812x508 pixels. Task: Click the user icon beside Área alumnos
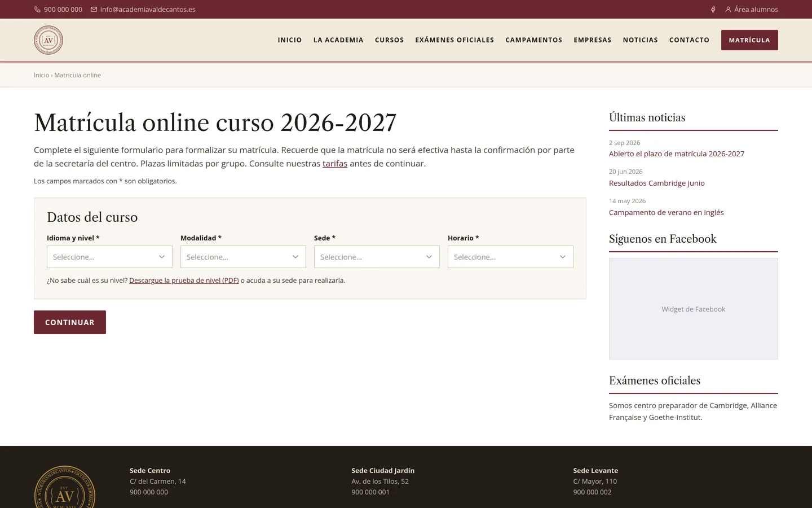(728, 10)
